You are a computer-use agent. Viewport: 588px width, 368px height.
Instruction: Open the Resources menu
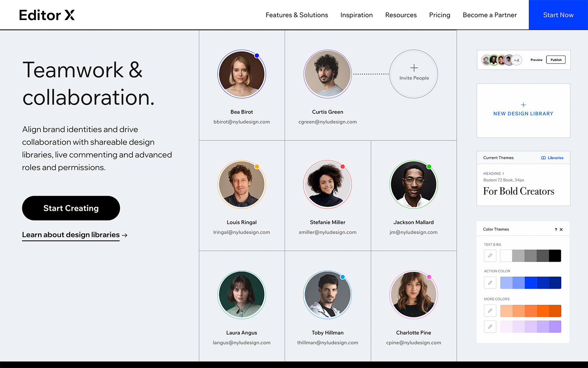[401, 15]
